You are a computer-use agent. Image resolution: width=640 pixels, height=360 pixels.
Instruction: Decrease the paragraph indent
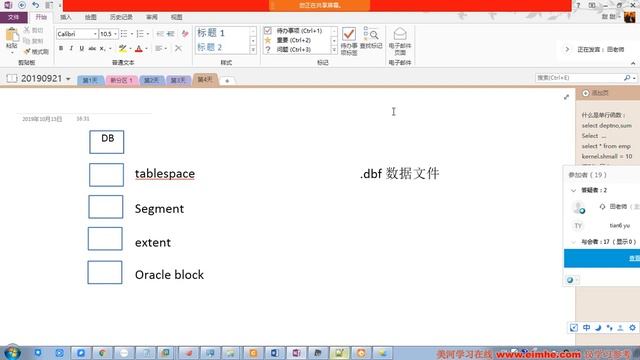coord(160,34)
